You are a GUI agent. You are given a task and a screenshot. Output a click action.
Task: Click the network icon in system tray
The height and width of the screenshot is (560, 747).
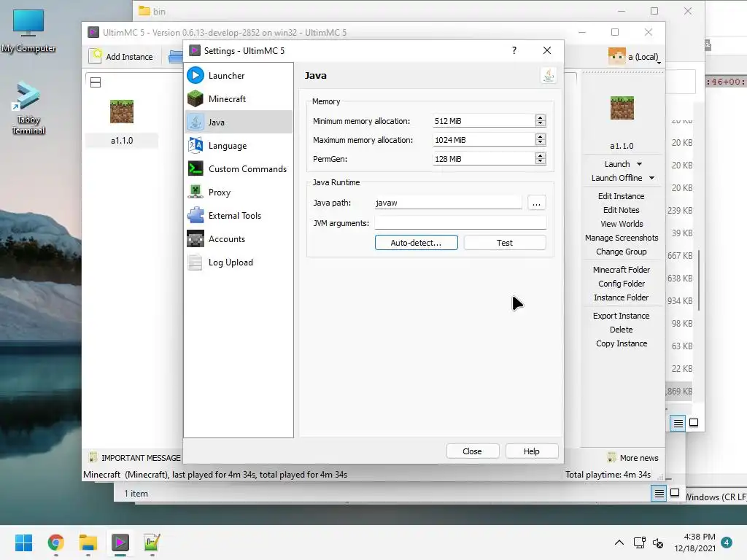pos(639,542)
